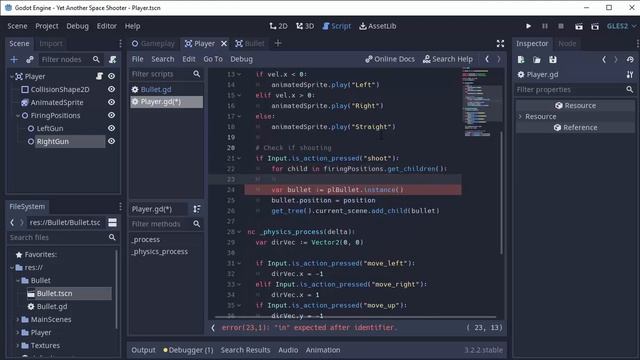Screen dimensions: 640x360
Task: Switch to 3D workspace
Action: point(305,26)
